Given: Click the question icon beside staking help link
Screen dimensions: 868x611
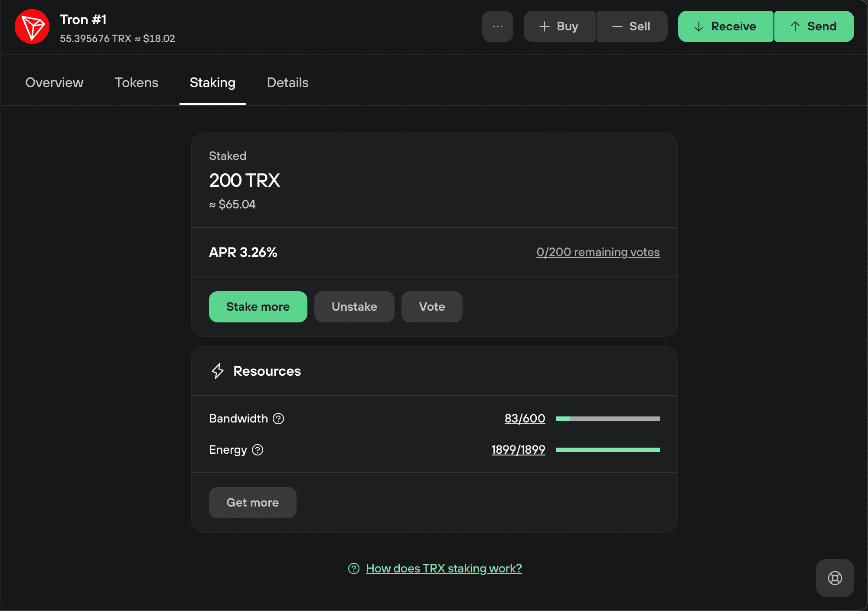Looking at the screenshot, I should (354, 569).
